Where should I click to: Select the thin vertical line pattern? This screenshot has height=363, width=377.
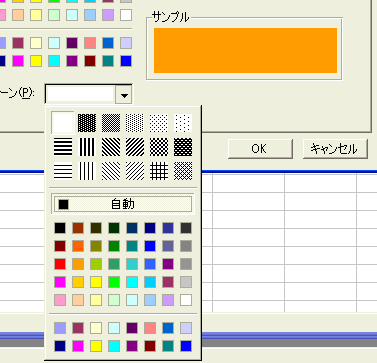(87, 171)
